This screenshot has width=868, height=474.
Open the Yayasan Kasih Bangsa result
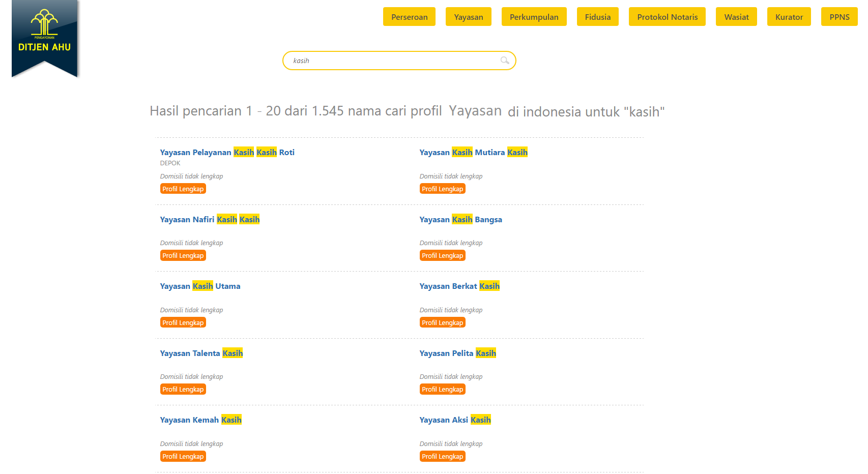coord(460,219)
